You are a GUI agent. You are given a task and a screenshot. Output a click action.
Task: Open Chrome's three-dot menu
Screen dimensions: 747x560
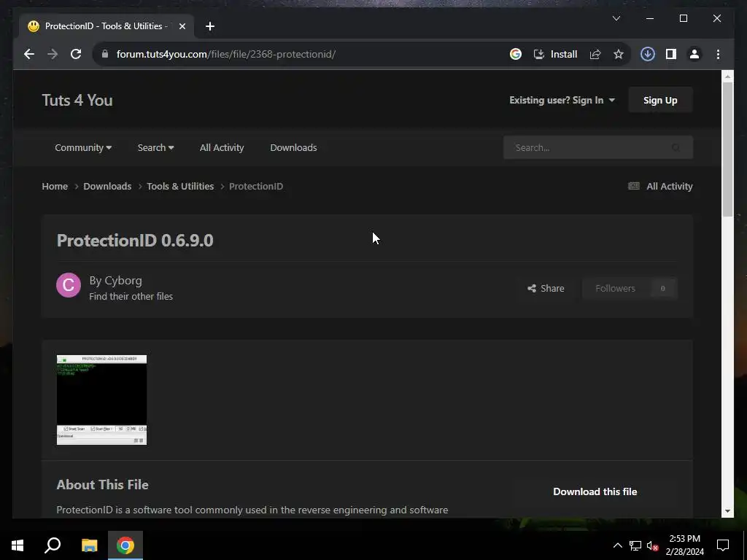click(x=718, y=54)
